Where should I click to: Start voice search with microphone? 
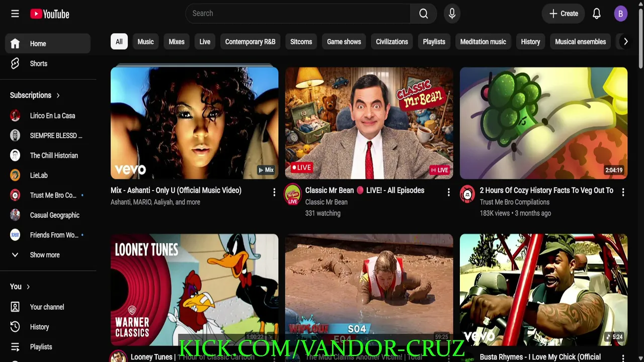click(452, 14)
